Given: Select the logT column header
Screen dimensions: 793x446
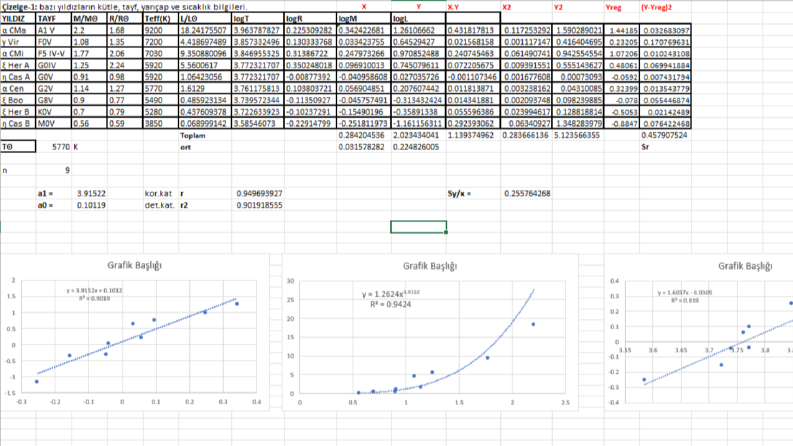Looking at the screenshot, I should (x=258, y=19).
